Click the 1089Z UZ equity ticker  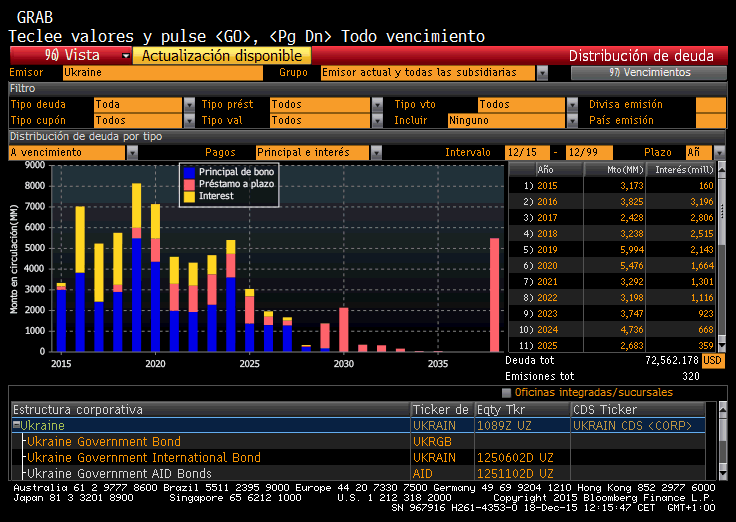504,426
